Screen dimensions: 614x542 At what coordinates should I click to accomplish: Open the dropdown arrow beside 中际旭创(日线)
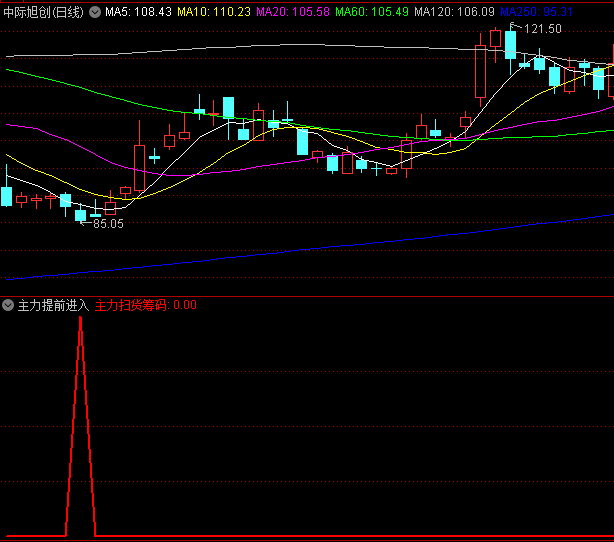95,12
